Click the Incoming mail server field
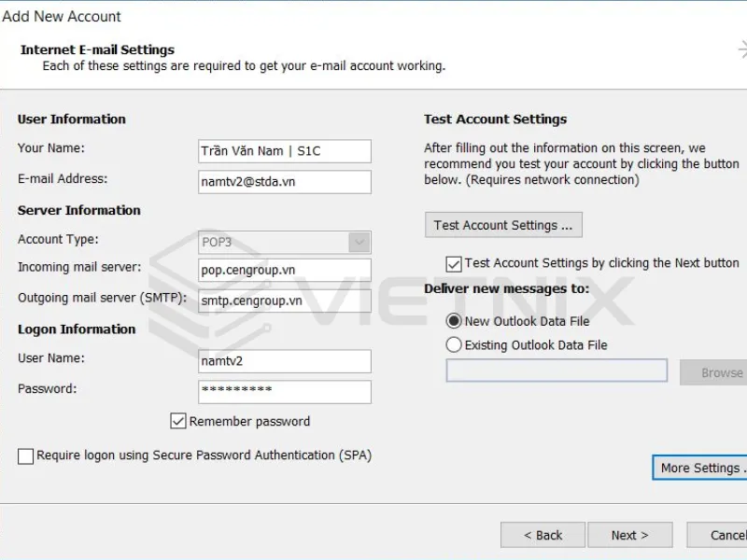747x560 pixels. (x=285, y=270)
